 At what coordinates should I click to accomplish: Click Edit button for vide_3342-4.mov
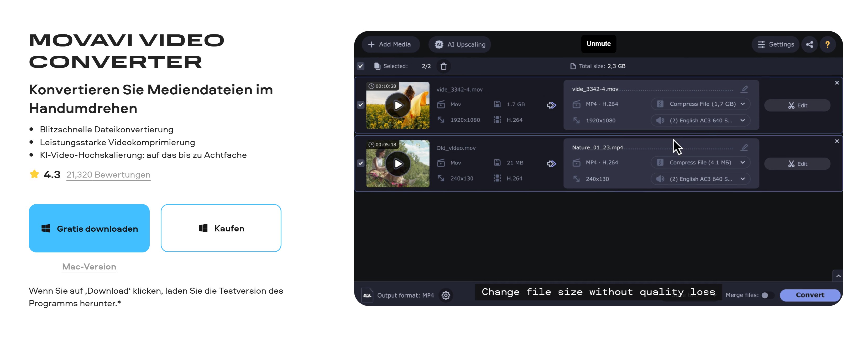[x=797, y=106]
